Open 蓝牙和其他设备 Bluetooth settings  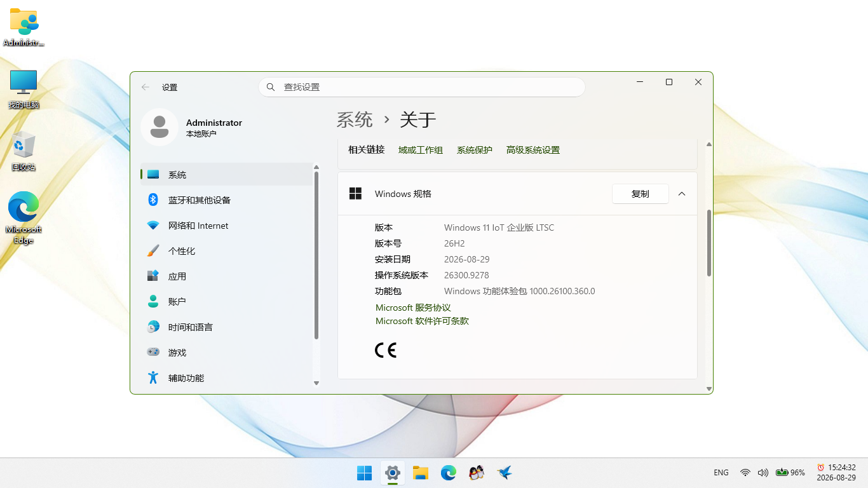coord(226,200)
